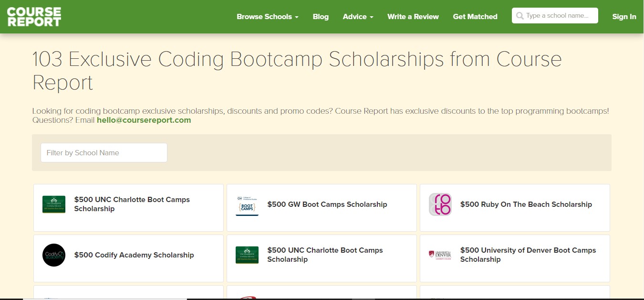
Task: Click the Codify Academy round logo
Action: click(x=54, y=255)
